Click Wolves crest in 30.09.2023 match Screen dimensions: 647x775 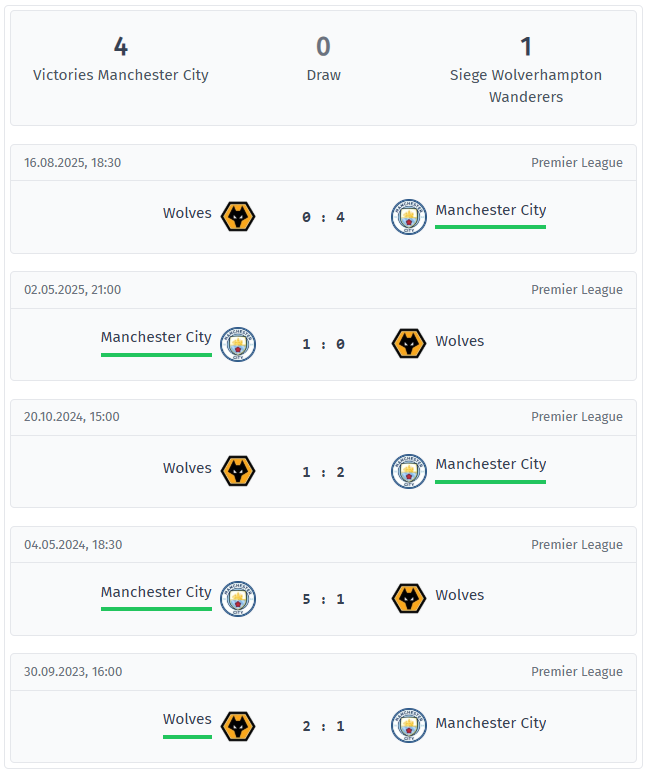tap(238, 726)
